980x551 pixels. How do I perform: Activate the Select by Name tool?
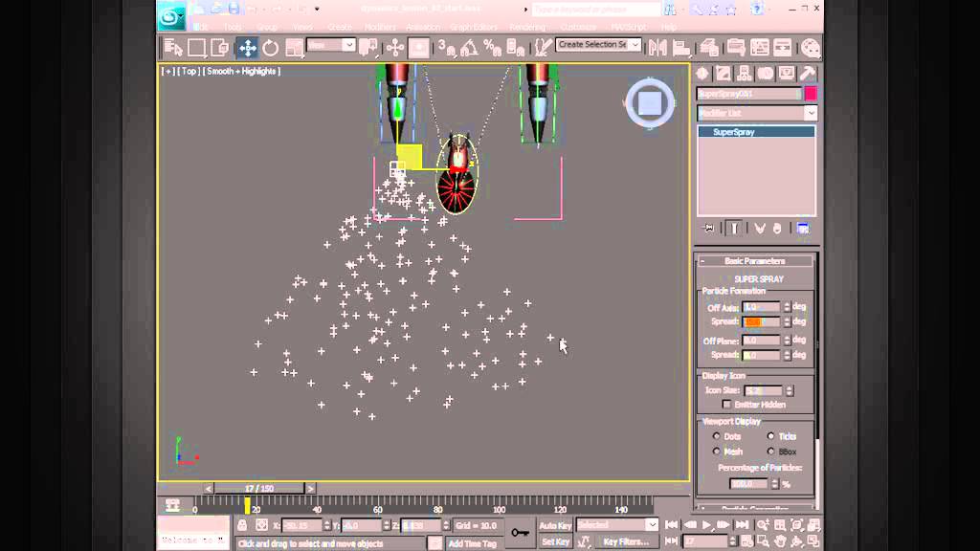(x=173, y=48)
